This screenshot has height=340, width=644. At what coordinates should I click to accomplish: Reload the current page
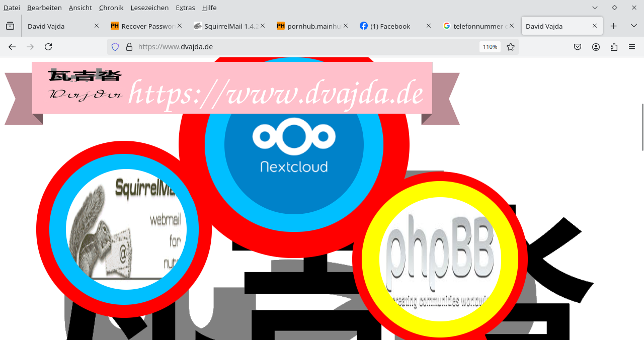pyautogui.click(x=48, y=47)
